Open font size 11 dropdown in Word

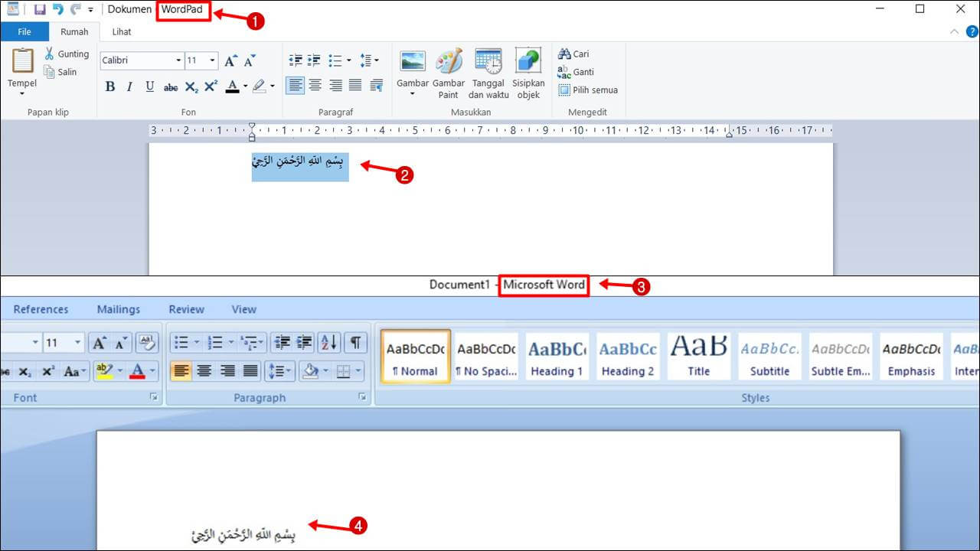tap(77, 343)
